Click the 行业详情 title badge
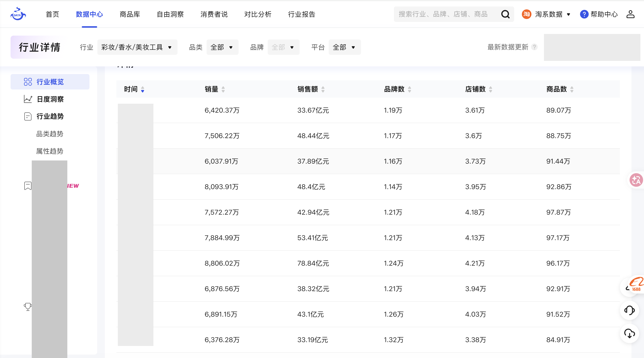The height and width of the screenshot is (358, 644). coord(40,47)
